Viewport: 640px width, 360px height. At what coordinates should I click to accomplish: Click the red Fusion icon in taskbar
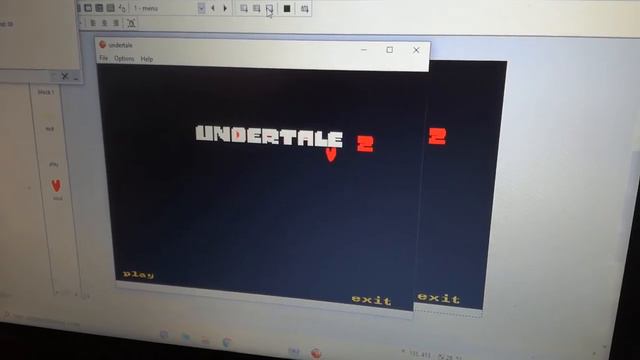tap(316, 353)
